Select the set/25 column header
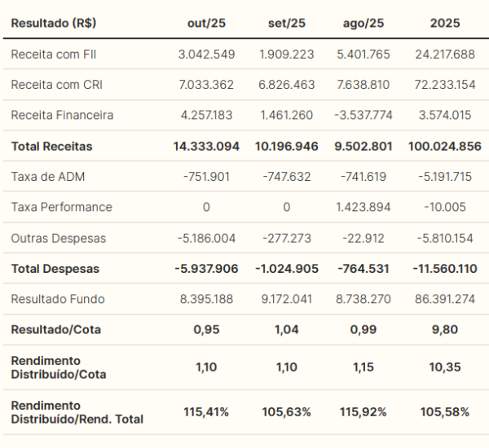The height and width of the screenshot is (448, 489). [286, 23]
